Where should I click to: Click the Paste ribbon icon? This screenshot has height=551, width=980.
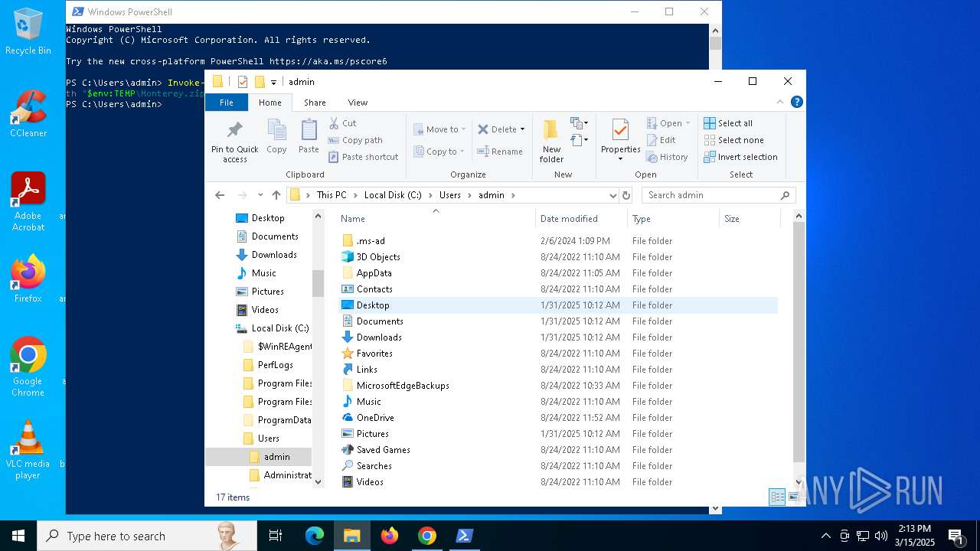[309, 137]
